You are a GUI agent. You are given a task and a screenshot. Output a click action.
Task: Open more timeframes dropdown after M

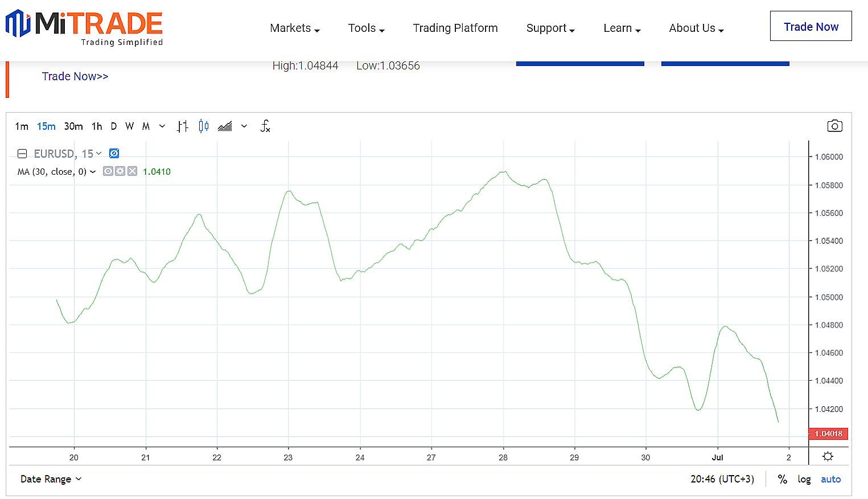point(162,126)
